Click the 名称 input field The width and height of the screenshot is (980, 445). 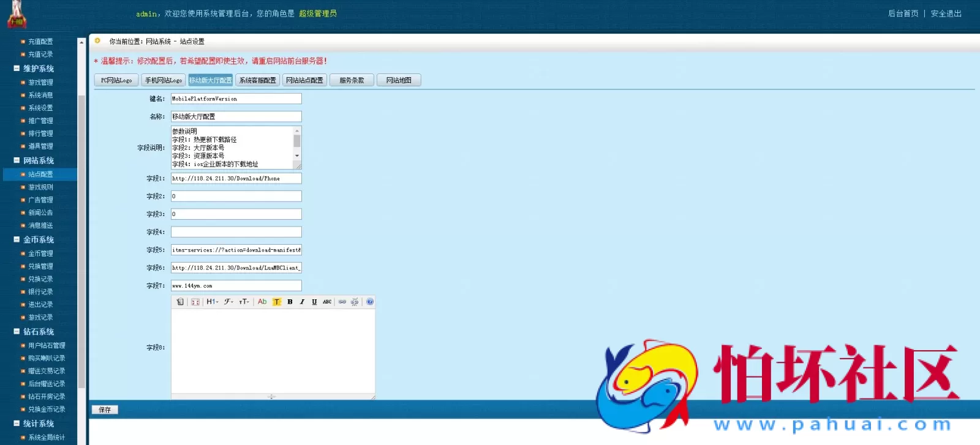236,116
